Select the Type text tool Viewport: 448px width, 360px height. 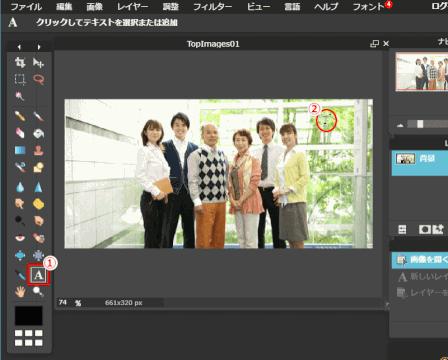point(38,275)
